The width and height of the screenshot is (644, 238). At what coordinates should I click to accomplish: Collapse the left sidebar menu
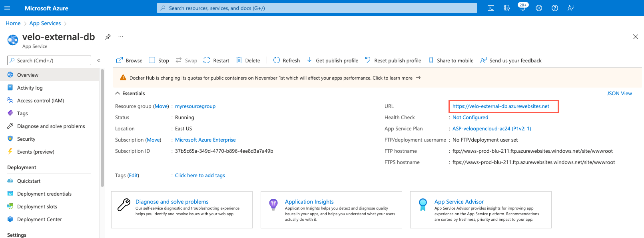[x=99, y=60]
